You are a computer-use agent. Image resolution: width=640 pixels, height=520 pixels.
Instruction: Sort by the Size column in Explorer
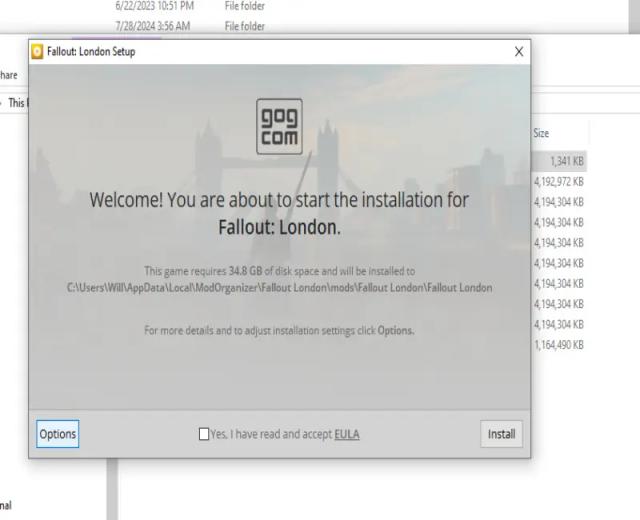(x=541, y=133)
